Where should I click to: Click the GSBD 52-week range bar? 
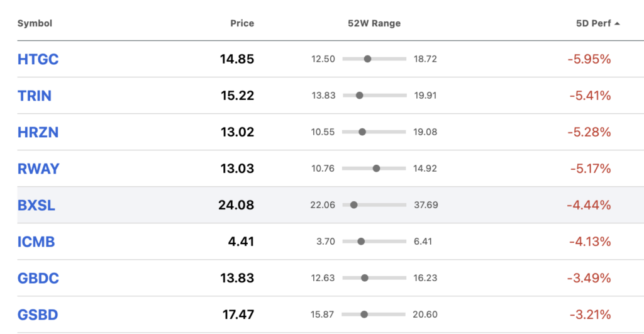[x=374, y=315]
